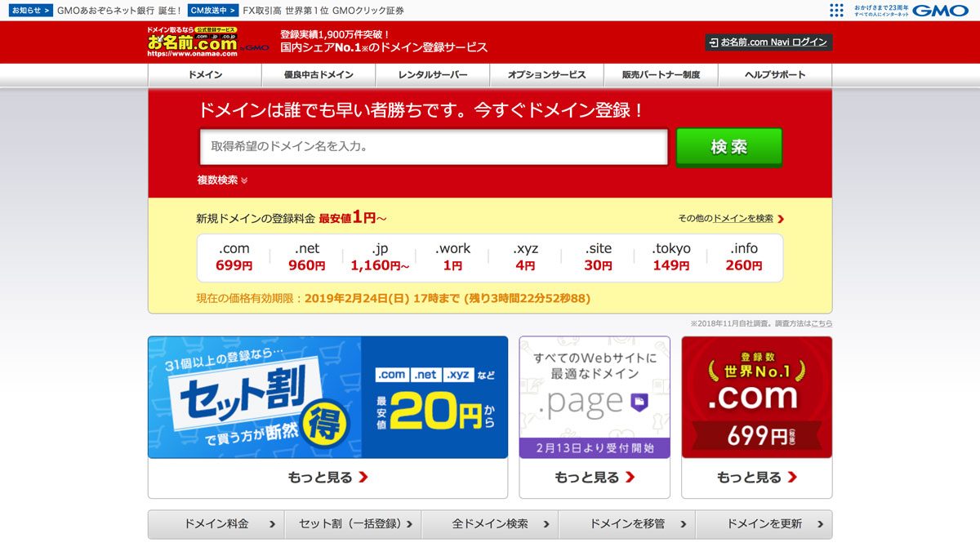
Task: Click the CM放送中 label
Action: tap(212, 11)
